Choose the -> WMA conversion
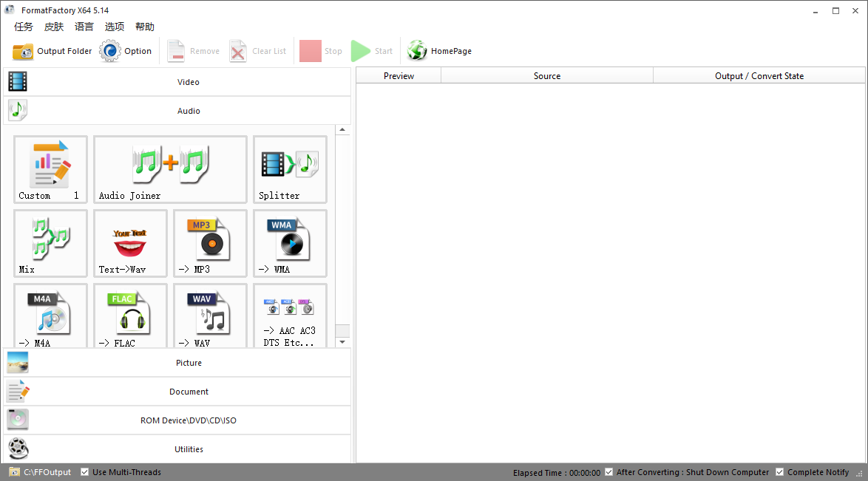The height and width of the screenshot is (481, 868). [x=290, y=243]
